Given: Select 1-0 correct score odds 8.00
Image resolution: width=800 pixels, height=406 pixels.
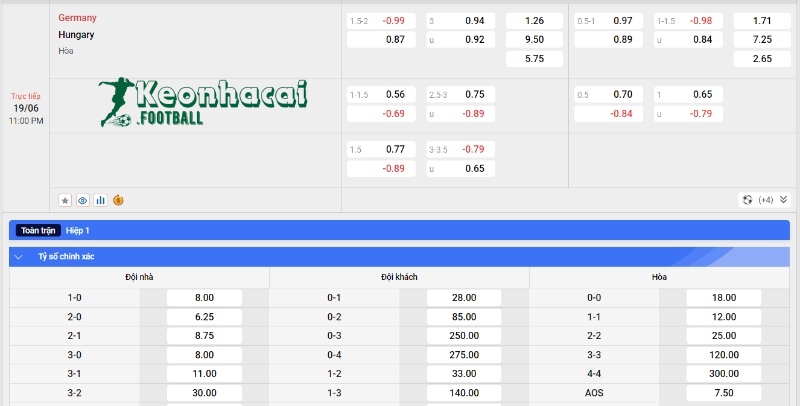Looking at the screenshot, I should 204,298.
